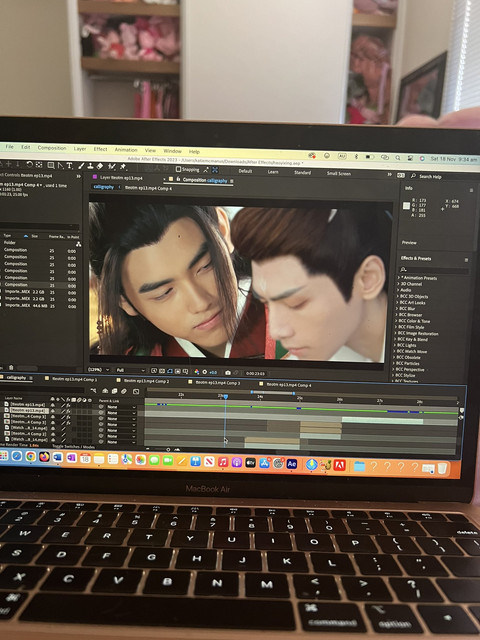Click the Spotlight search icon in menu bar

398,158
